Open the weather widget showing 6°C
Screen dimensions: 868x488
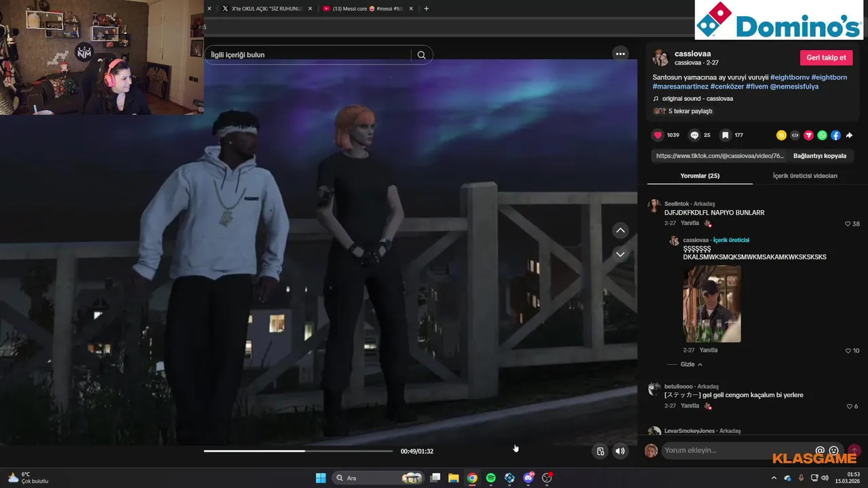click(28, 478)
